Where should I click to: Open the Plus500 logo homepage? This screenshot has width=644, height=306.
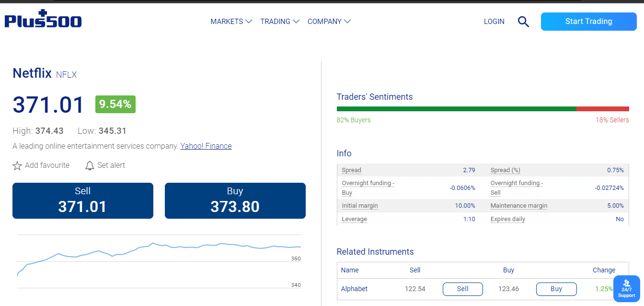point(43,20)
